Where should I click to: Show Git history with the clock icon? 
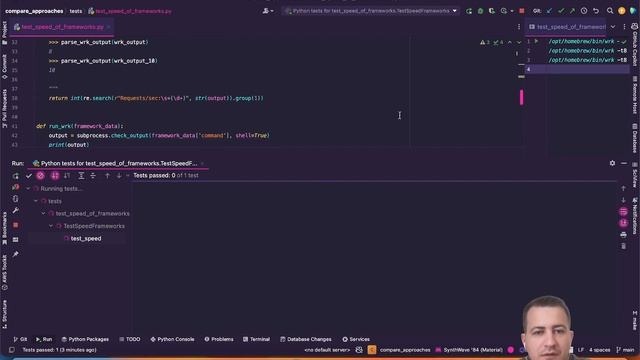point(584,11)
